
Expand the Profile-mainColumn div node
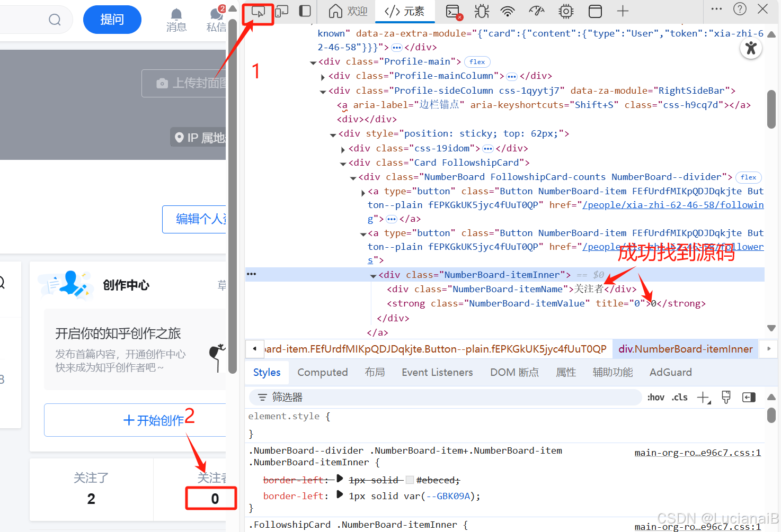323,77
